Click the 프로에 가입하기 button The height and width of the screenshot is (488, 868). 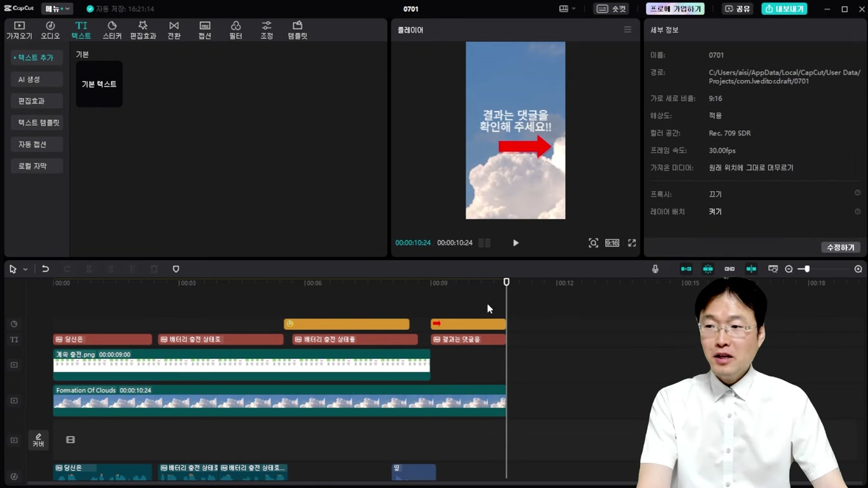[x=675, y=9]
